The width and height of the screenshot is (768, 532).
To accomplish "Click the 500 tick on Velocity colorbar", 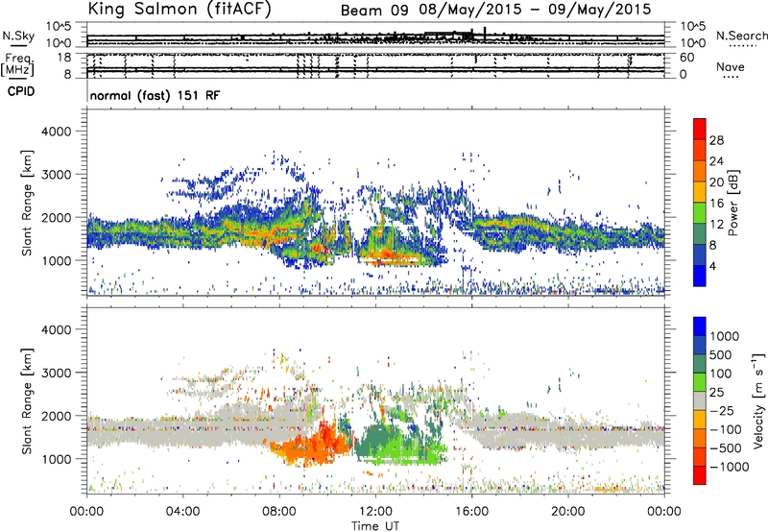I will click(x=721, y=354).
